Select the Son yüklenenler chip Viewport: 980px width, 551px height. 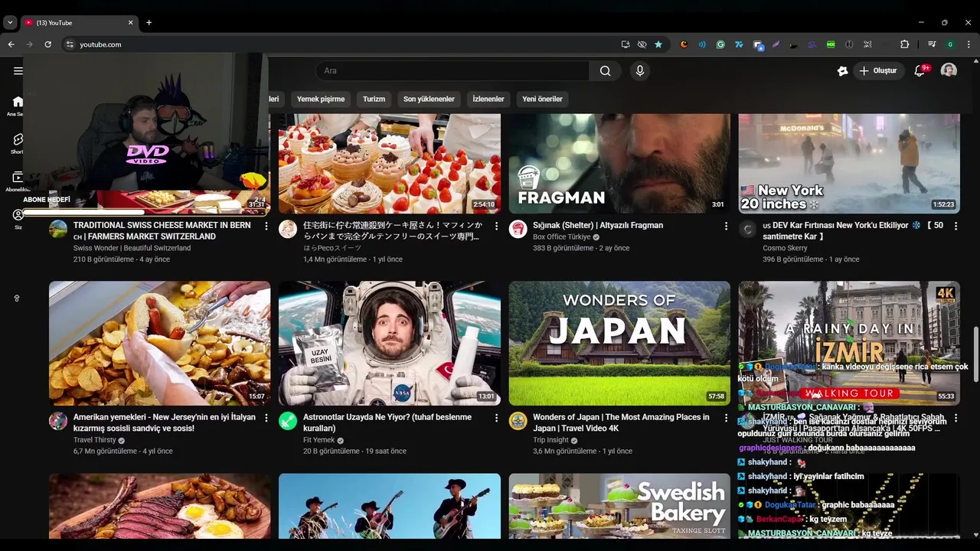click(x=429, y=99)
